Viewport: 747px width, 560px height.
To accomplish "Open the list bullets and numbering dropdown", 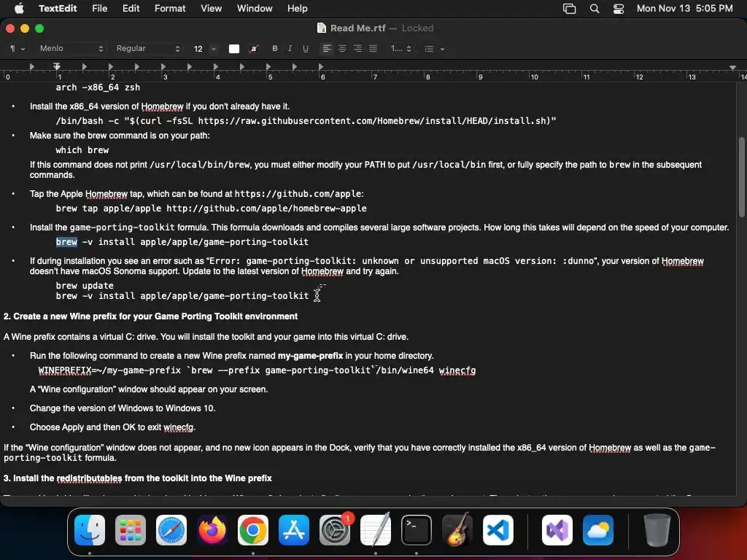I will point(435,49).
